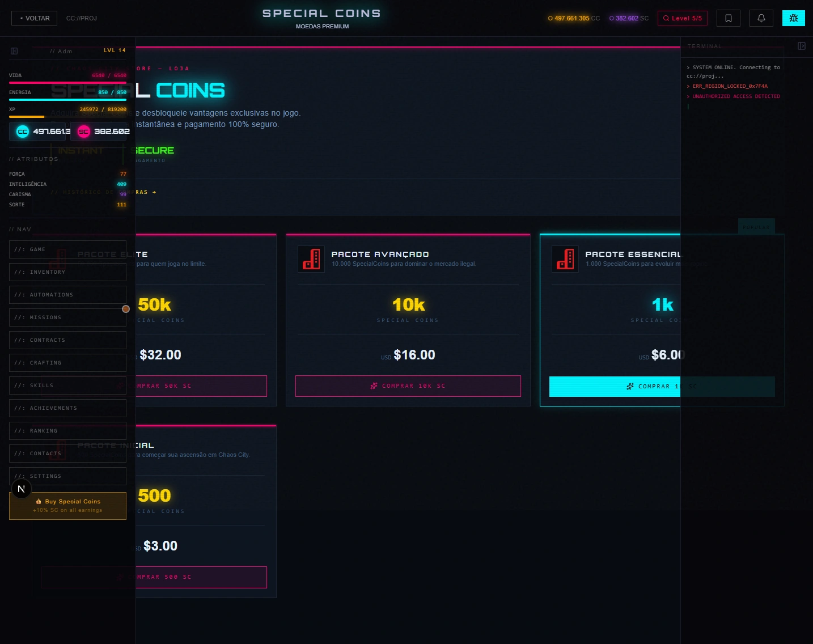Open the CONTRACTS nav item
The height and width of the screenshot is (644, 813).
[67, 340]
